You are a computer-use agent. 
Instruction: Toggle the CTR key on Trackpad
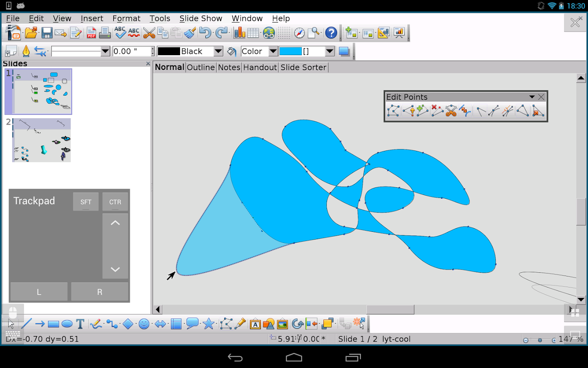[115, 202]
